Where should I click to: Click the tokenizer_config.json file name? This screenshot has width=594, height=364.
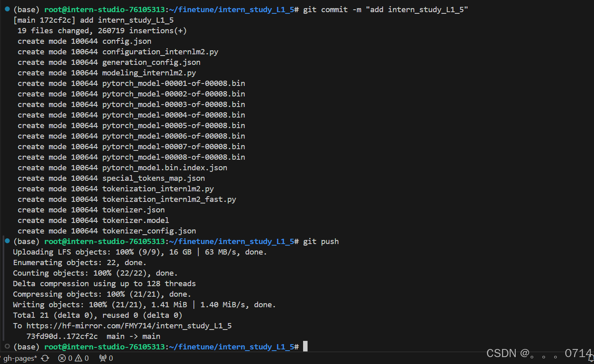(149, 231)
